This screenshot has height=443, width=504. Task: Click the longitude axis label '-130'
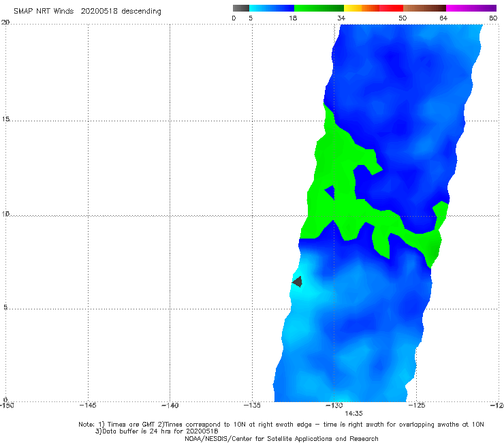334,406
